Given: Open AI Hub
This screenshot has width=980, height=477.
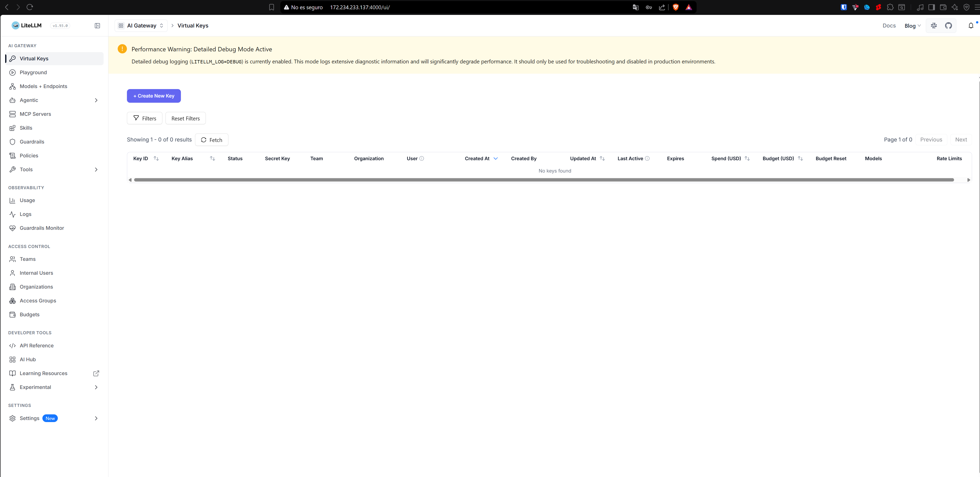Looking at the screenshot, I should [x=54, y=360].
